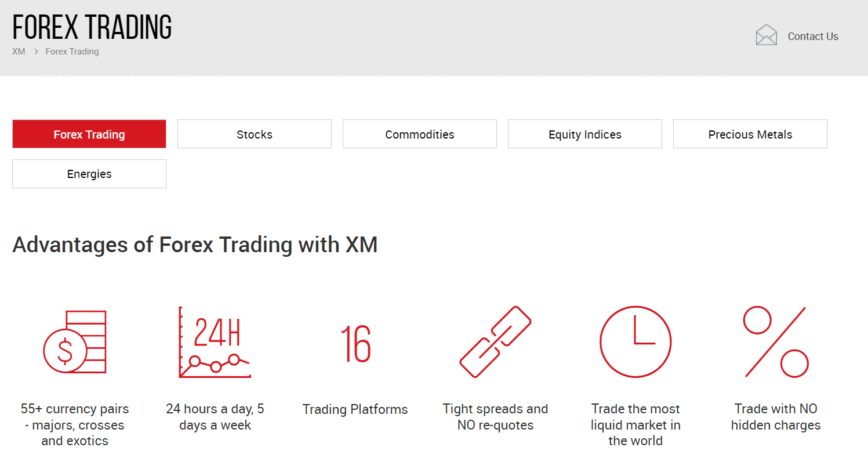
Task: Navigate to XM breadcrumb link
Action: point(19,51)
